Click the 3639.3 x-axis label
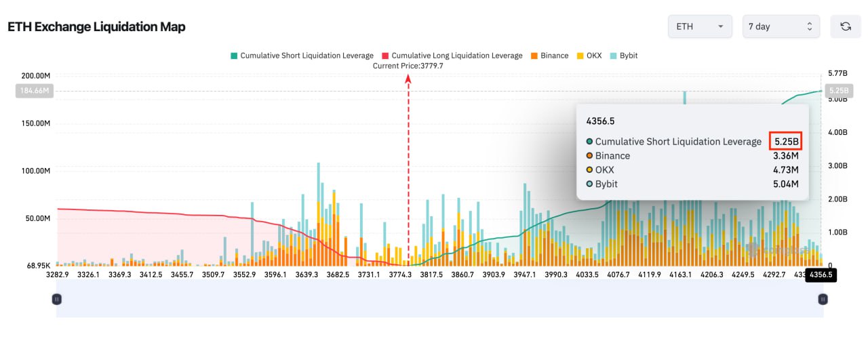Image resolution: width=868 pixels, height=345 pixels. coord(307,275)
